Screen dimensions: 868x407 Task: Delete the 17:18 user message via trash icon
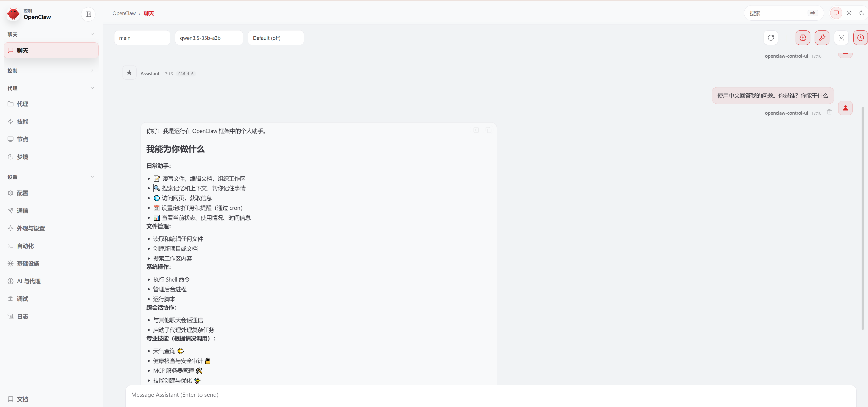829,112
